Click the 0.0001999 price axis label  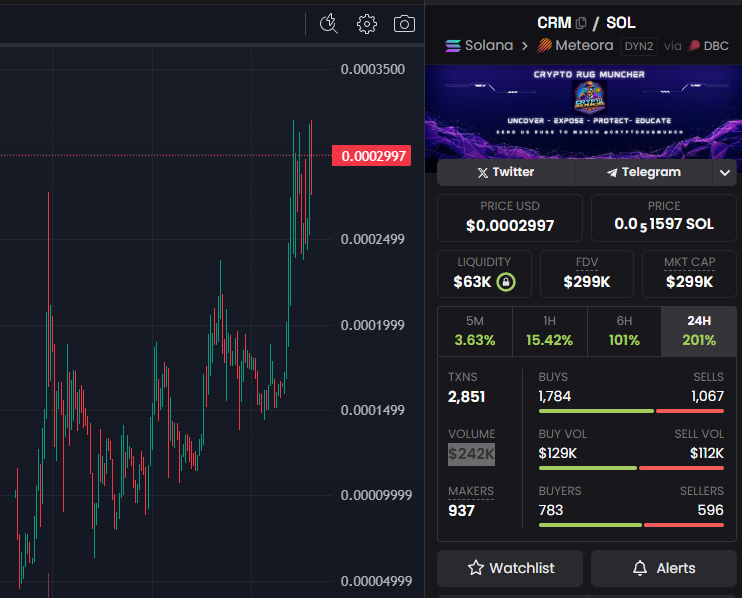[x=373, y=325]
